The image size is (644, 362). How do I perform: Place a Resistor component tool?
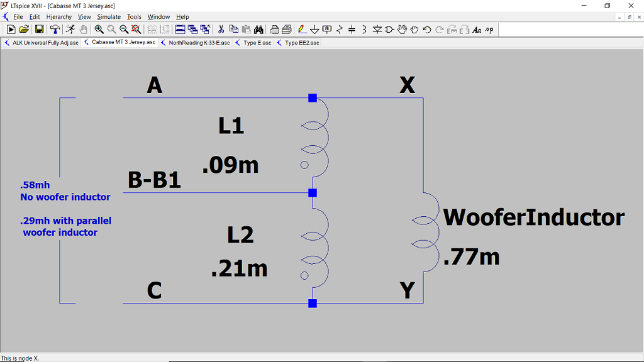tap(339, 29)
